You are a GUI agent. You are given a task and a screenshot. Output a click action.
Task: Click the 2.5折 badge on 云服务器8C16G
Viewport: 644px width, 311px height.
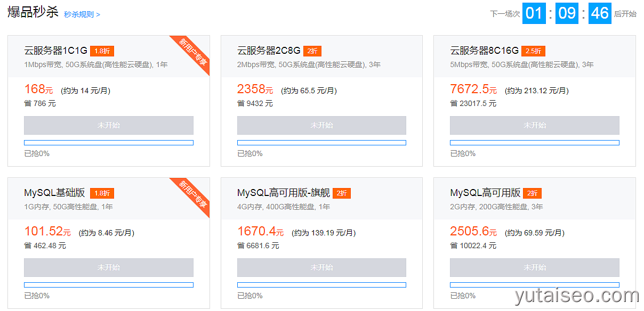point(534,51)
